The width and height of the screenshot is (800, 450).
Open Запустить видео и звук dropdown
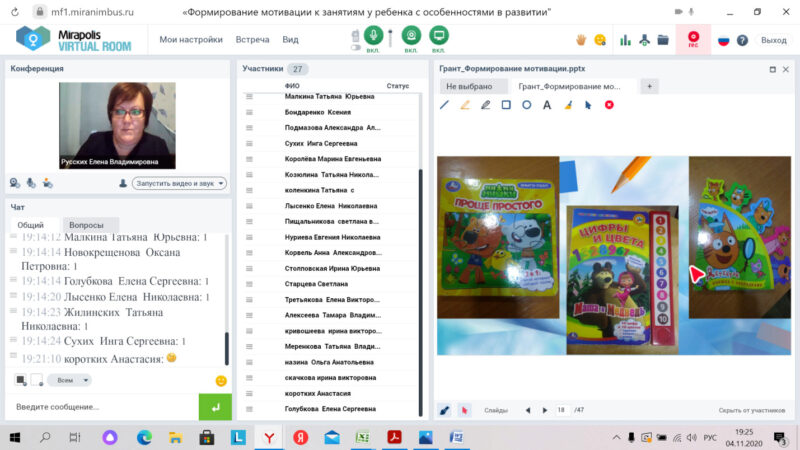tap(180, 183)
